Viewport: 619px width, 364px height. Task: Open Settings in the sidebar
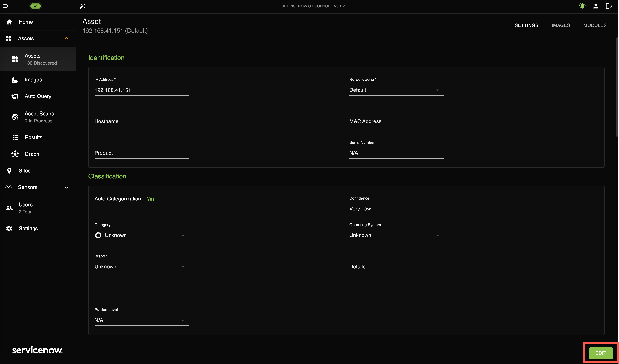(x=38, y=228)
